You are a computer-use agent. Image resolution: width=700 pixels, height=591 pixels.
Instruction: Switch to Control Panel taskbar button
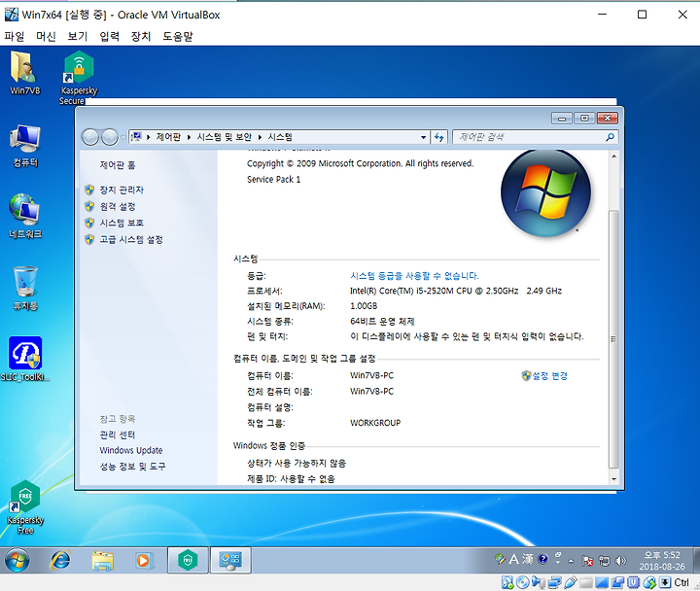(230, 560)
